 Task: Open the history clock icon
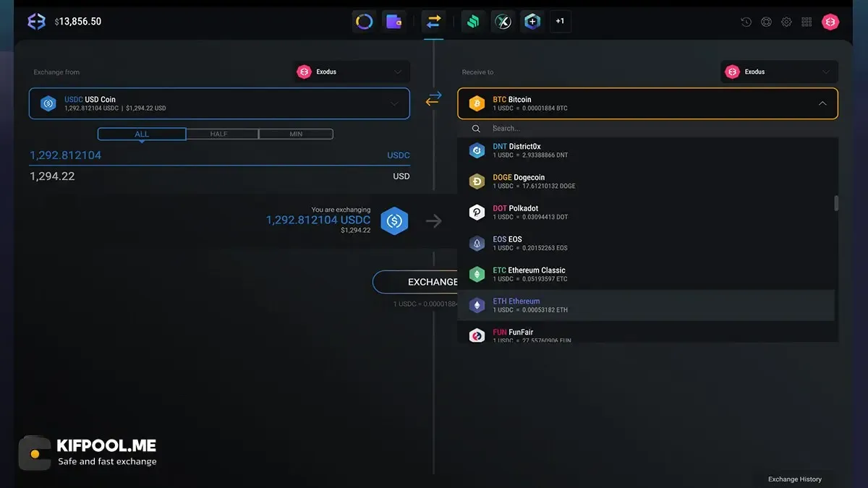[x=746, y=22]
